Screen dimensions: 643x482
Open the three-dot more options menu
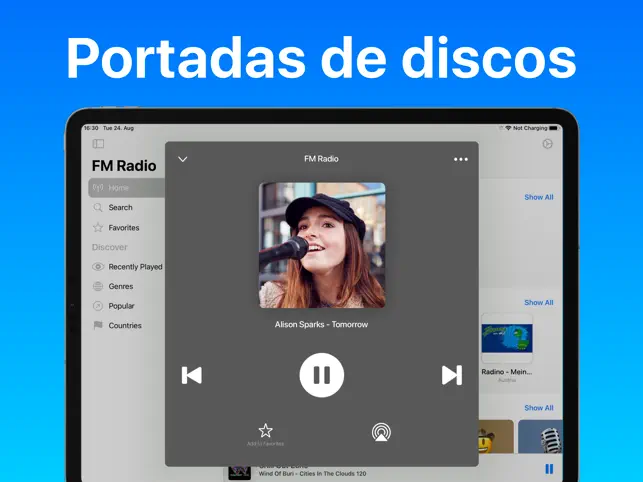461,159
